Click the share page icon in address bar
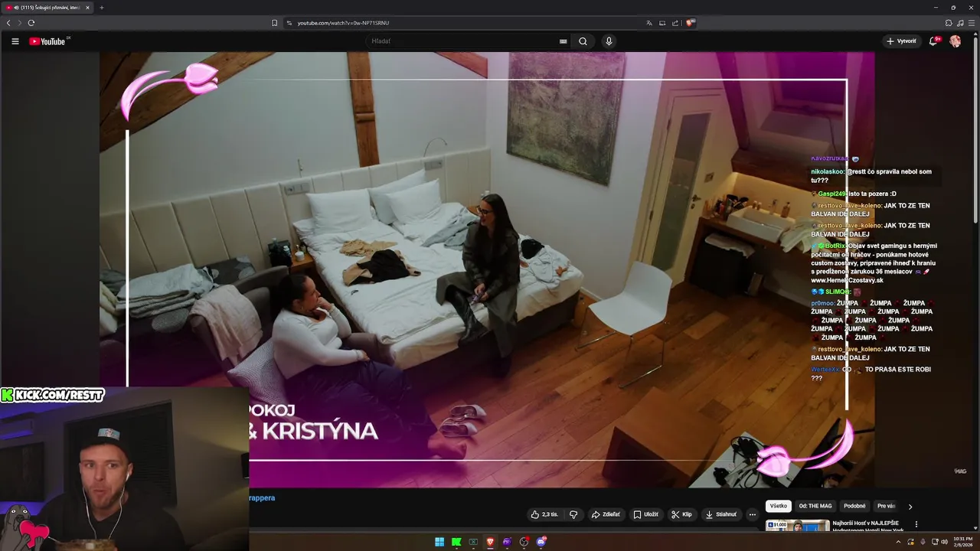The height and width of the screenshot is (551, 980). [x=675, y=23]
